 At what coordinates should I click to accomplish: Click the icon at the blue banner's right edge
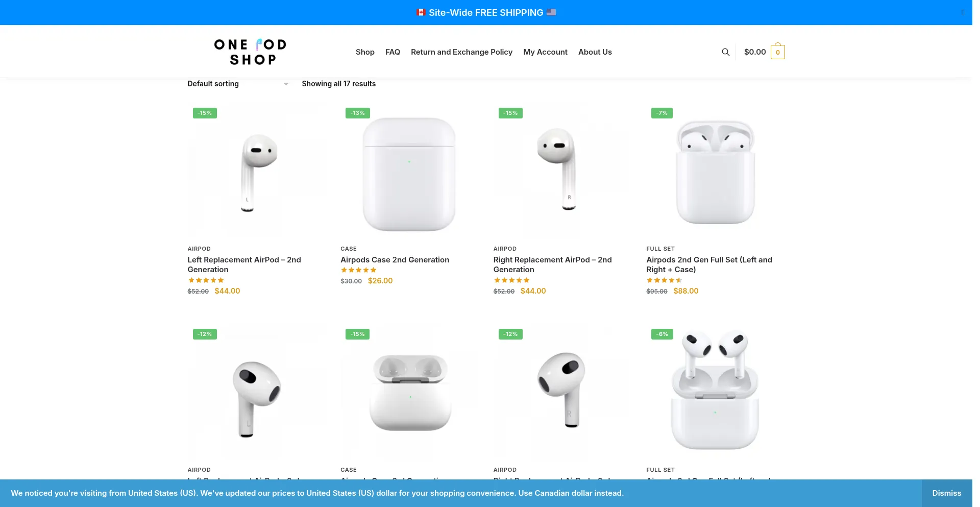(x=963, y=12)
